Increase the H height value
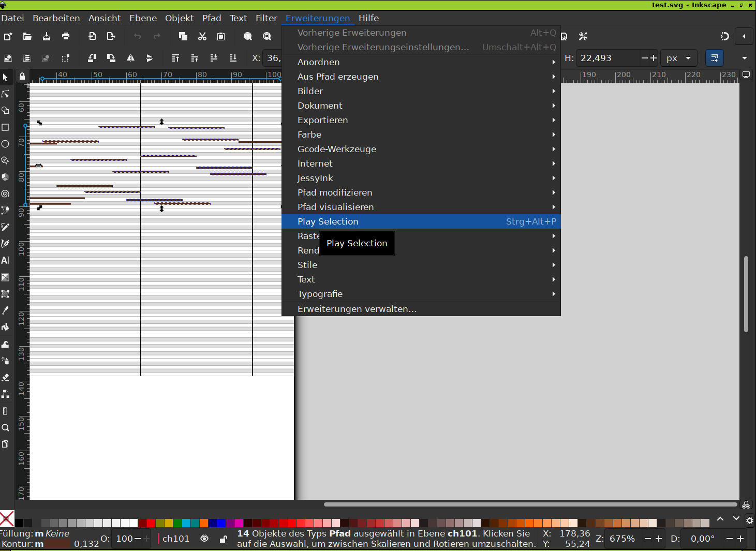Image resolution: width=756 pixels, height=551 pixels. click(x=654, y=58)
